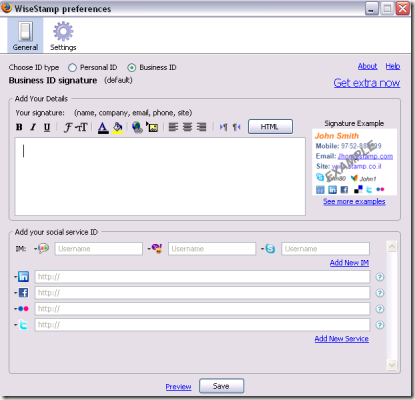Screen dimensions: 415x400
Task: Minimize the WiseStamp preferences window
Action: (x=372, y=8)
